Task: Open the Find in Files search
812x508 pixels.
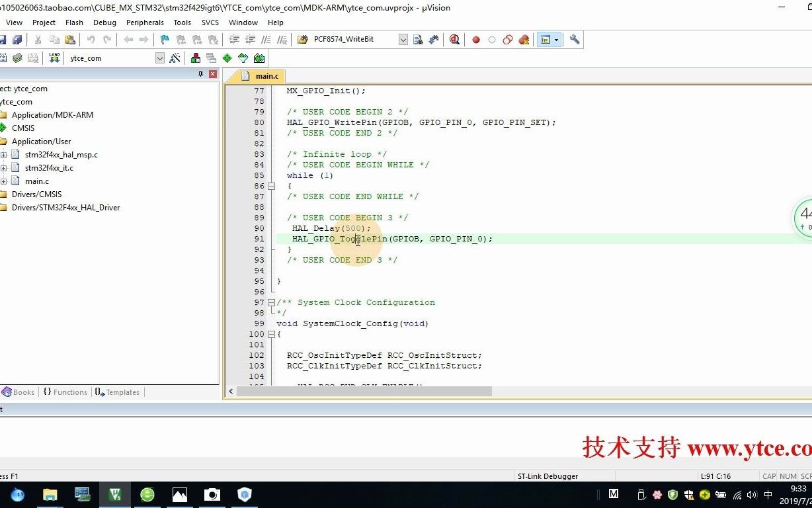Action: tap(417, 40)
